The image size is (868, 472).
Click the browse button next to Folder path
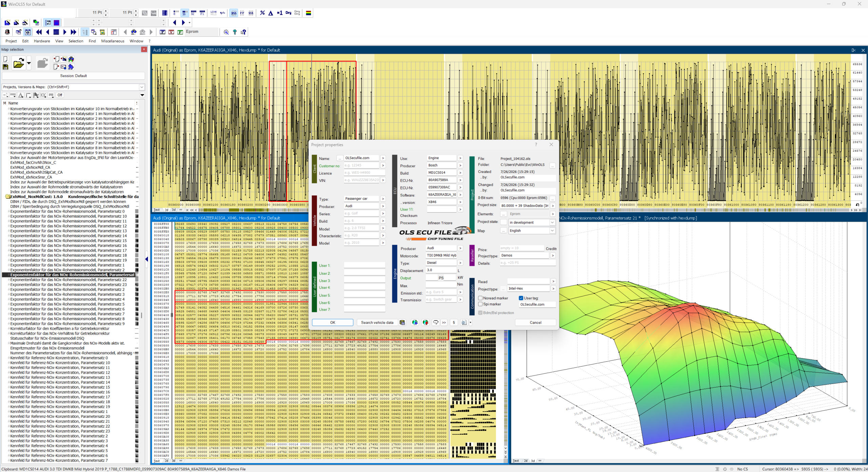[x=553, y=165]
